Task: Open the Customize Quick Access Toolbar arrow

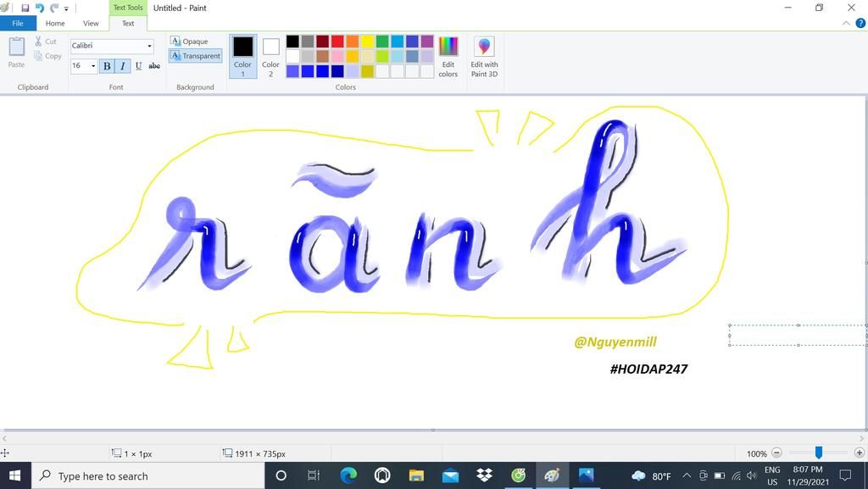Action: (66, 8)
